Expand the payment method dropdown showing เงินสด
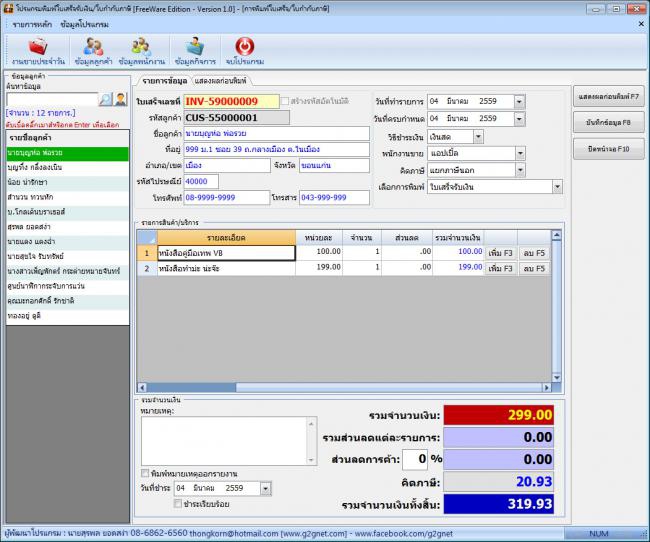650x542 pixels. (478, 136)
